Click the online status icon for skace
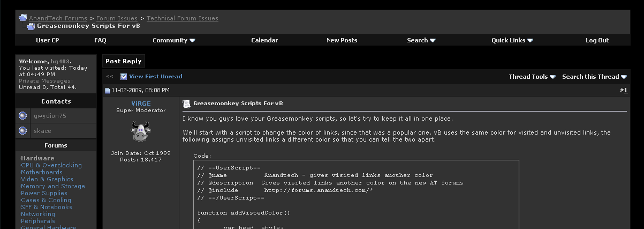Screen dimensions: 644x229 pos(22,131)
